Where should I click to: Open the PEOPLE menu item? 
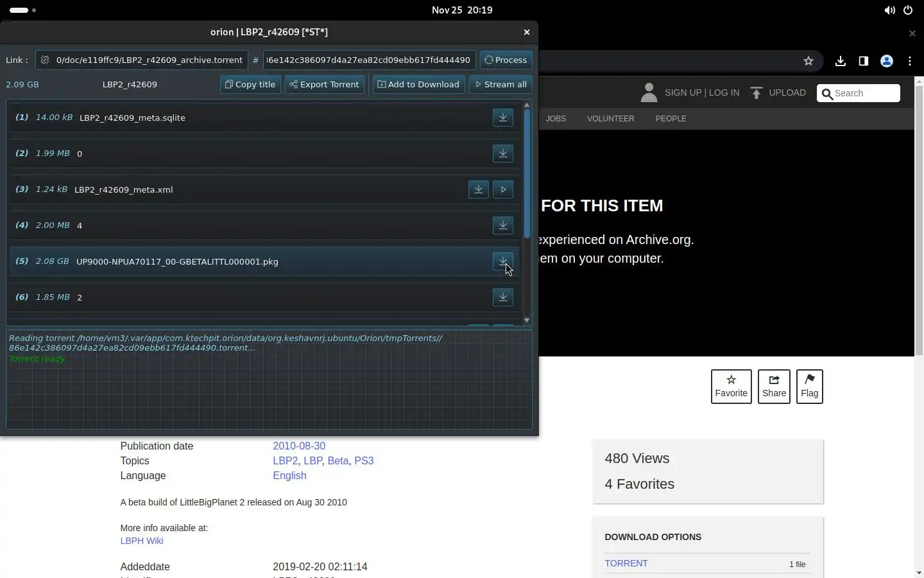point(671,119)
